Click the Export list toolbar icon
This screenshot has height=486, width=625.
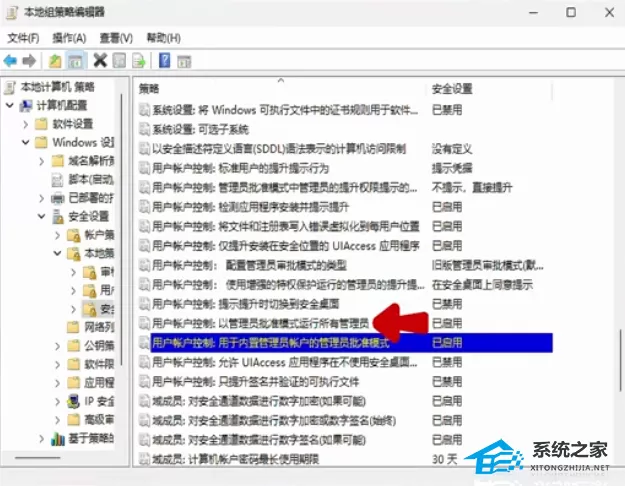pyautogui.click(x=139, y=61)
